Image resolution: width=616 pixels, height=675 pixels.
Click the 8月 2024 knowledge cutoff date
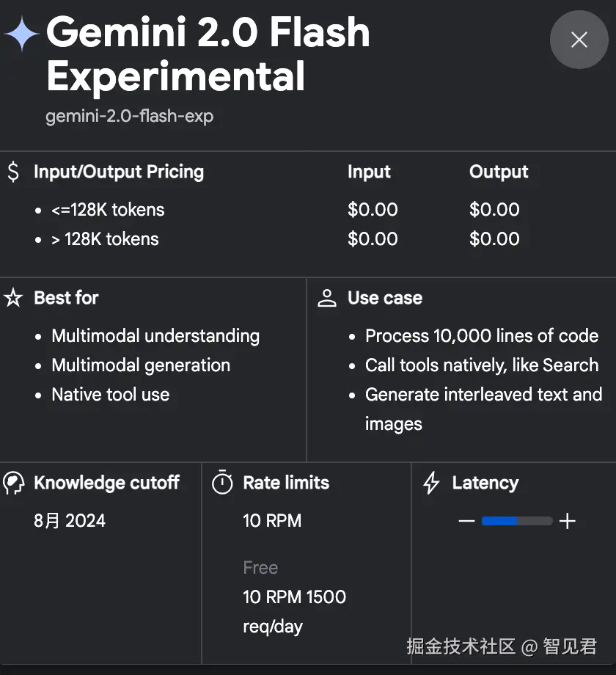(x=70, y=521)
